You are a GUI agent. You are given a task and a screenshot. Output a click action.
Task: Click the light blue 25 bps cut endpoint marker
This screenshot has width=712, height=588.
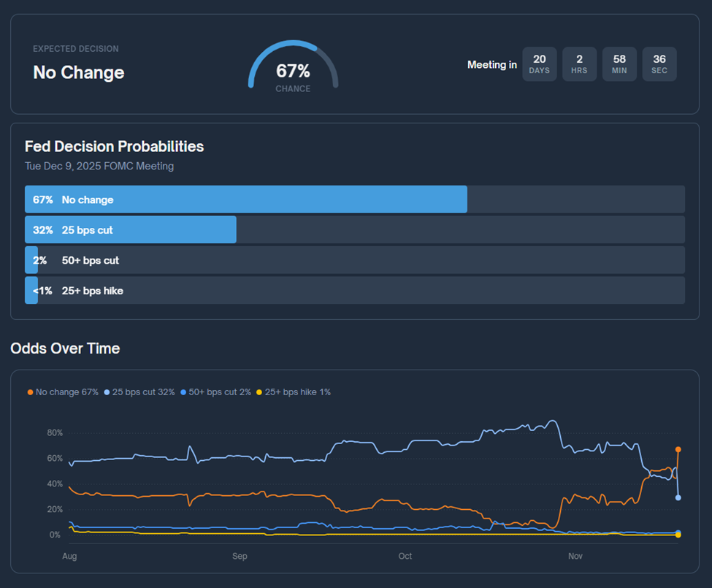pyautogui.click(x=678, y=497)
